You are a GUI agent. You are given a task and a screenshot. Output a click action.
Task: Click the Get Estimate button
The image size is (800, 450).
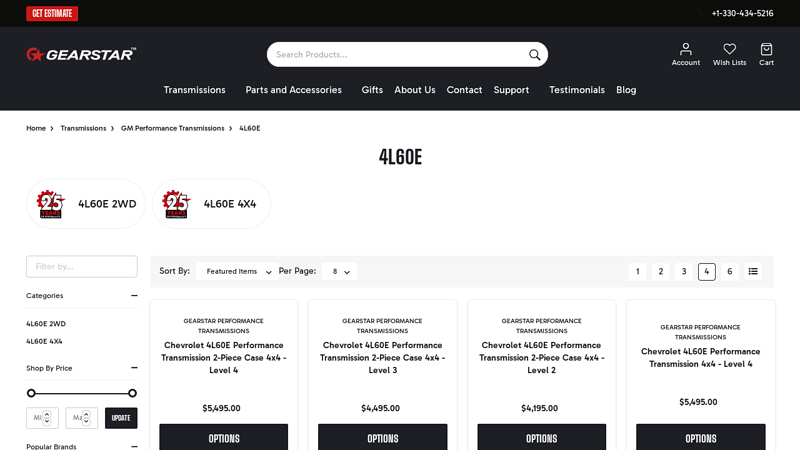[52, 13]
